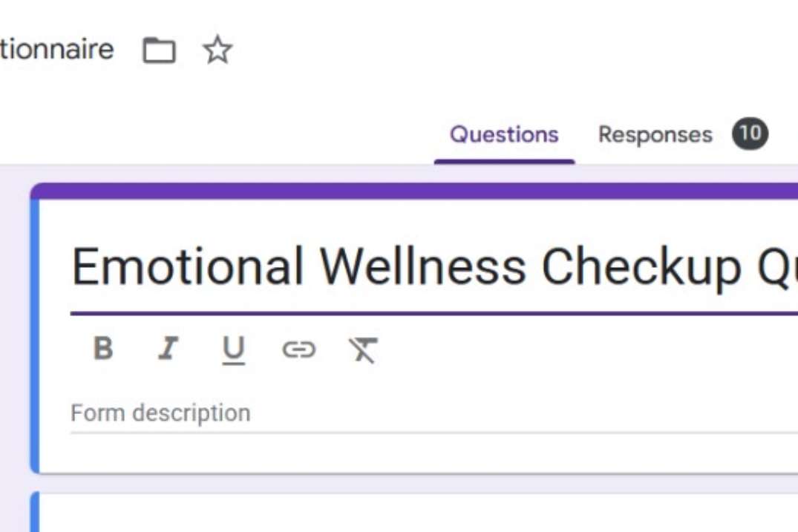Toggle bold formatting

(103, 349)
